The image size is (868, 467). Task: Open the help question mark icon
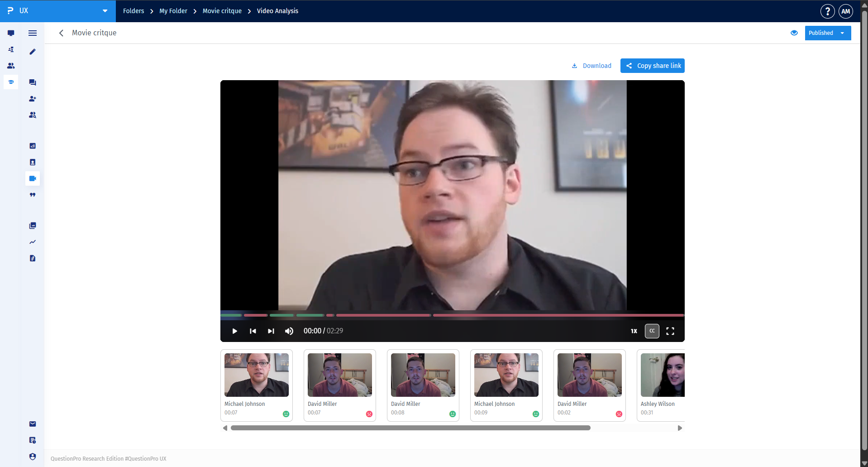pyautogui.click(x=827, y=11)
